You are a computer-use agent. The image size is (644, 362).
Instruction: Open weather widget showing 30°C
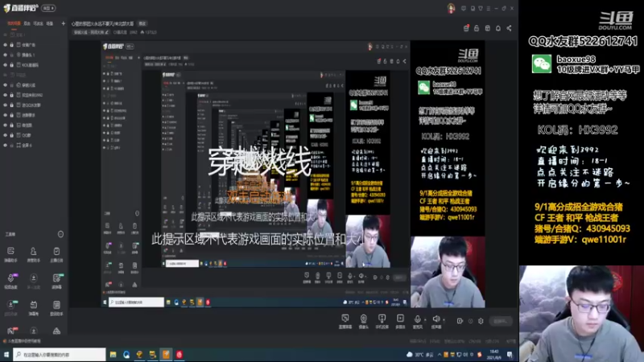(x=419, y=355)
